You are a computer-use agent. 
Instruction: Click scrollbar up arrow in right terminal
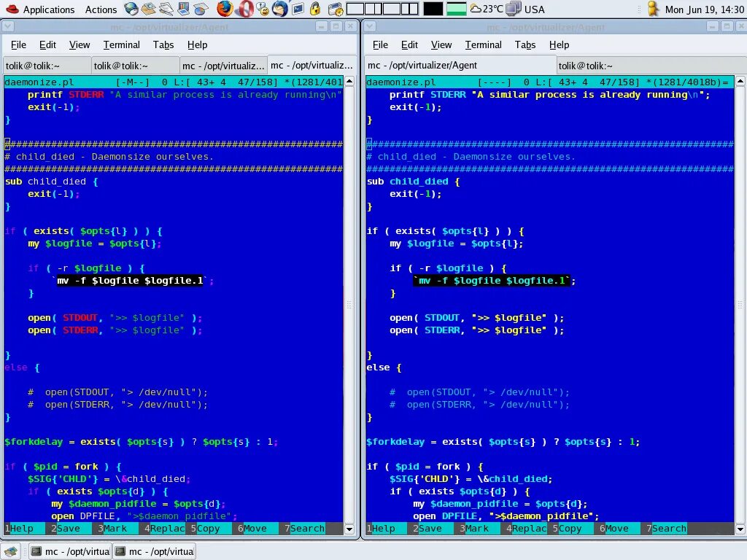(x=740, y=81)
